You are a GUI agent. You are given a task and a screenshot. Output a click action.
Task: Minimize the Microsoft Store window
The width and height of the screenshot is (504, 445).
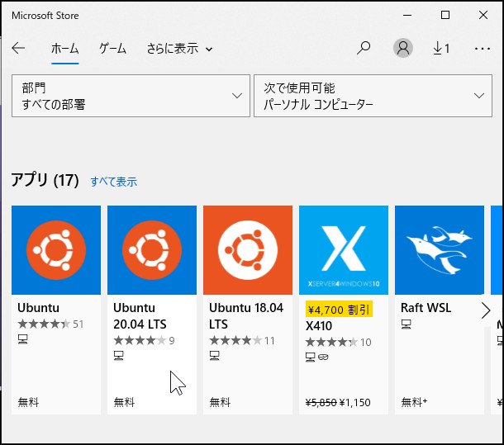(407, 15)
